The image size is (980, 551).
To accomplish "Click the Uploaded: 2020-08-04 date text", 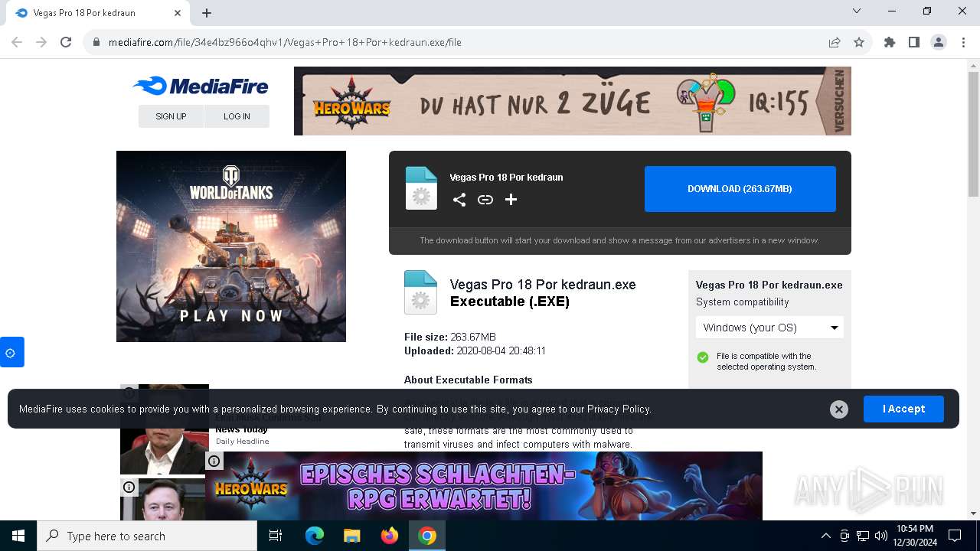I will coord(475,351).
